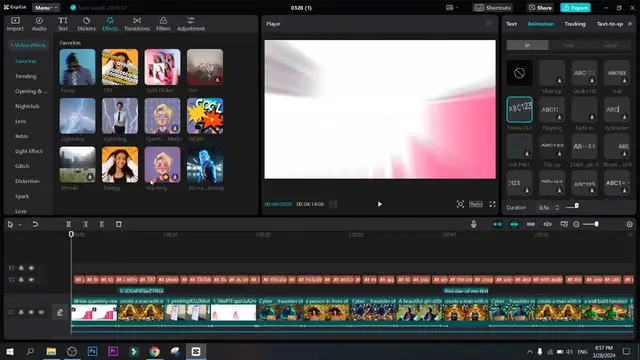
Task: Click the microphone record voiceover icon
Action: click(x=473, y=224)
